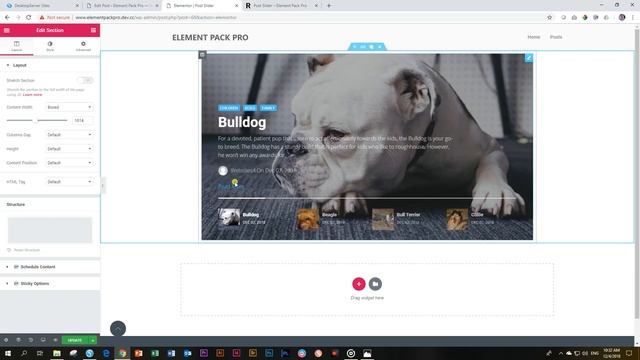Toggle the Stretch Section switch
Screen dimensions: 640x360
point(85,80)
